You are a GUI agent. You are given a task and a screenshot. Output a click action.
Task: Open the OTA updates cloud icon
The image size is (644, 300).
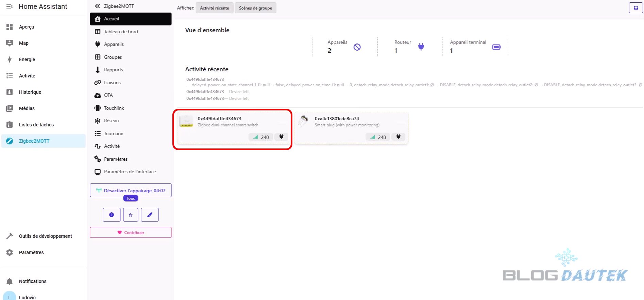point(98,95)
